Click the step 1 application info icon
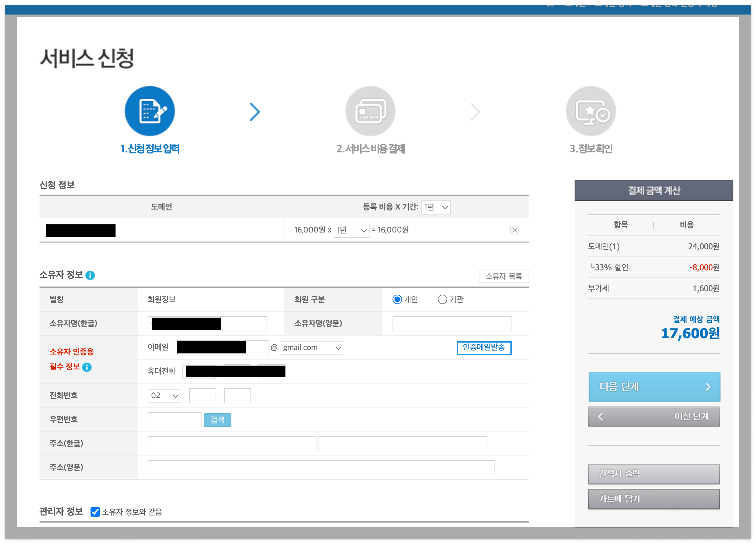Screen dimensions: 756x544 click(150, 111)
